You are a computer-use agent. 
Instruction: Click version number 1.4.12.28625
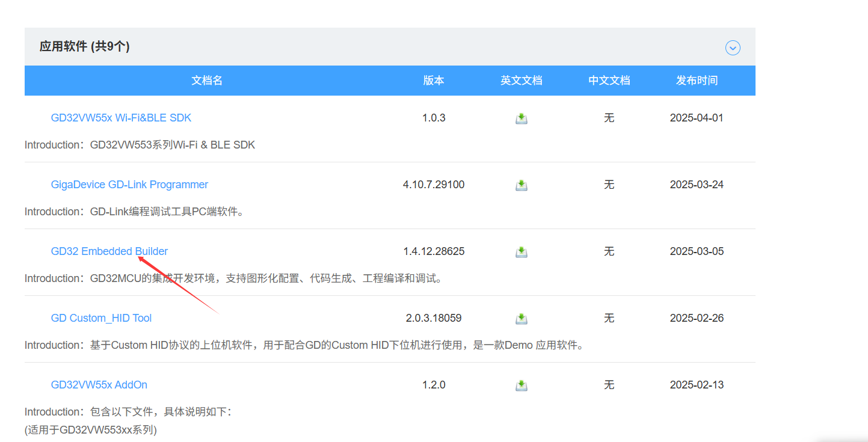(x=433, y=251)
